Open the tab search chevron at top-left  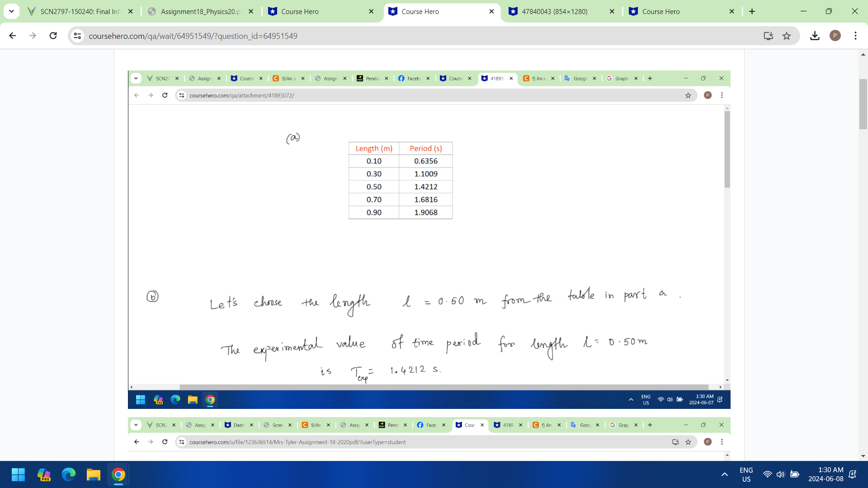[x=11, y=11]
